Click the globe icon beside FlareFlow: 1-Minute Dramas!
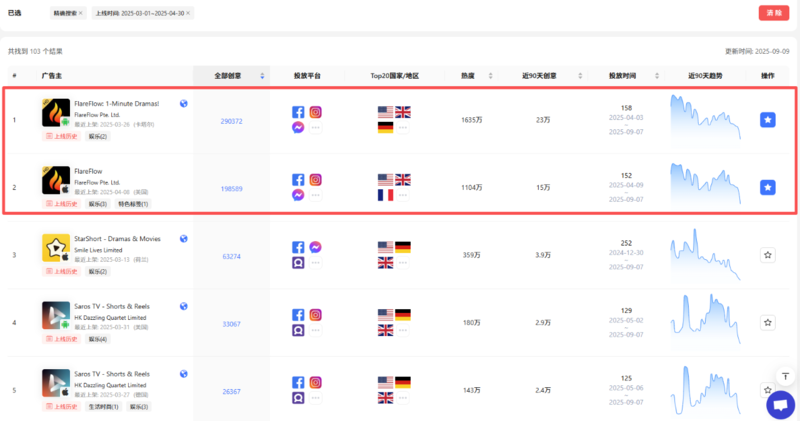The width and height of the screenshot is (800, 421). pyautogui.click(x=184, y=104)
